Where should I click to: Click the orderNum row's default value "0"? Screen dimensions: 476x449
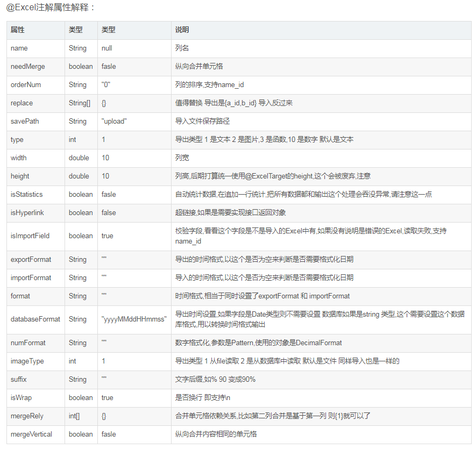click(x=104, y=85)
